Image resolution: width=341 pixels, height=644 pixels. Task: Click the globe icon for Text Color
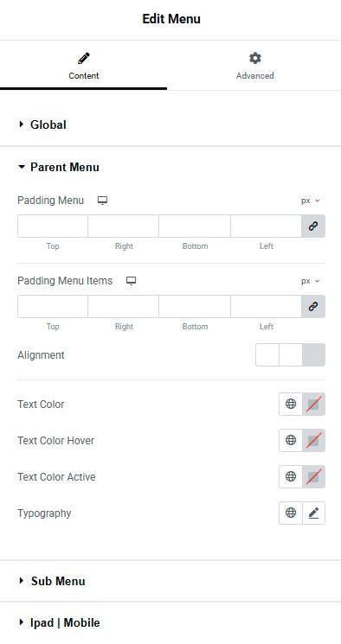(x=291, y=405)
